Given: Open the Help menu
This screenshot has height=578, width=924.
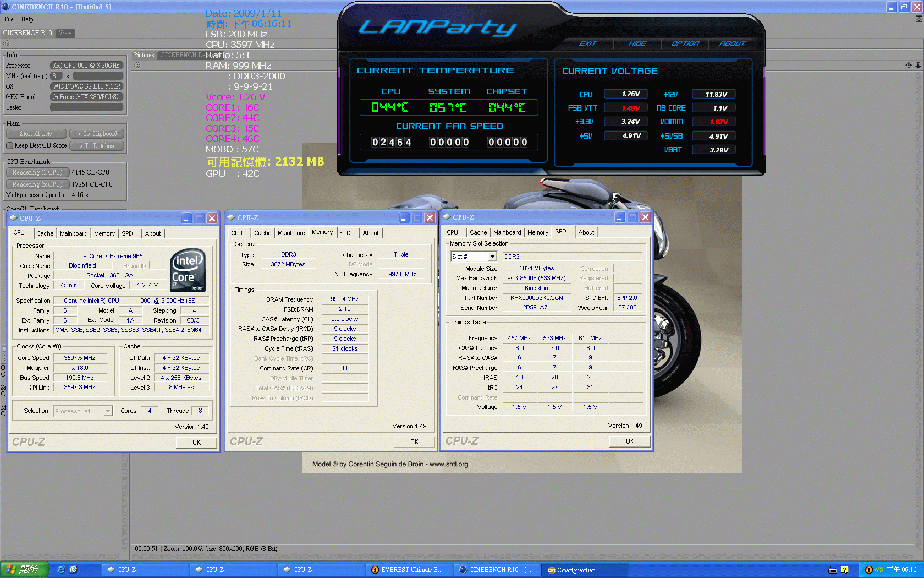Looking at the screenshot, I should (28, 19).
